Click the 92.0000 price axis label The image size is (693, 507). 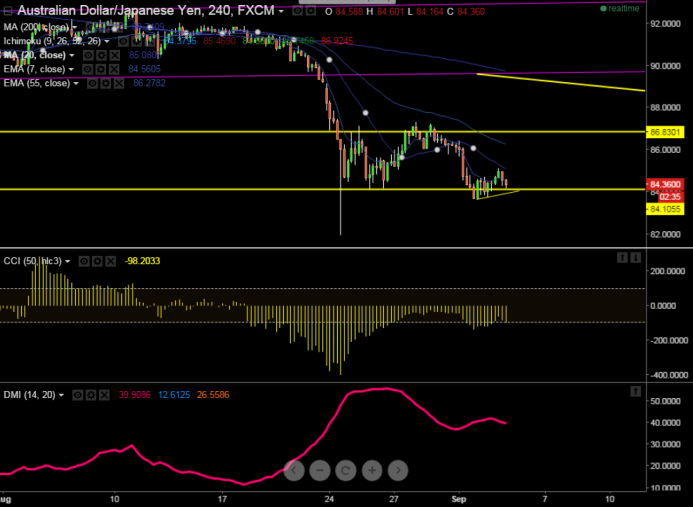665,24
